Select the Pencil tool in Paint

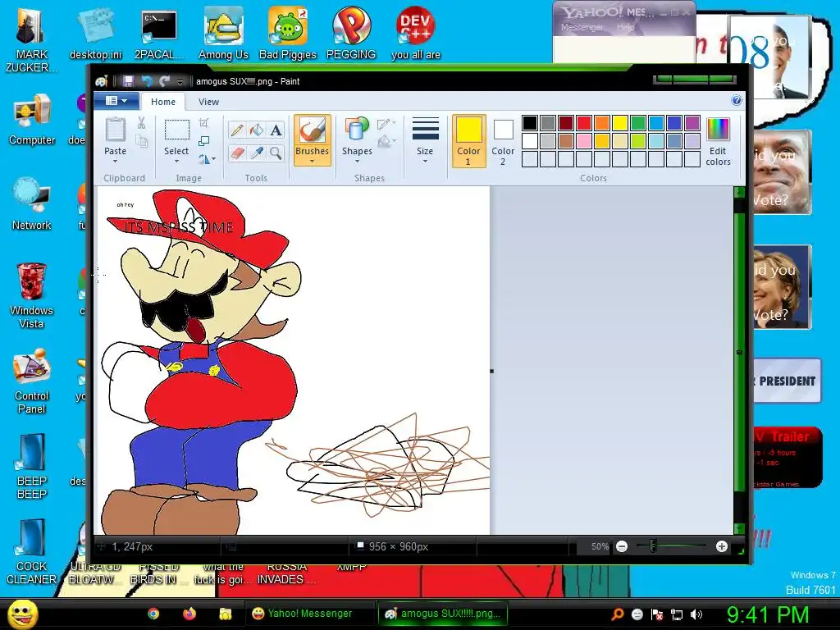click(237, 130)
